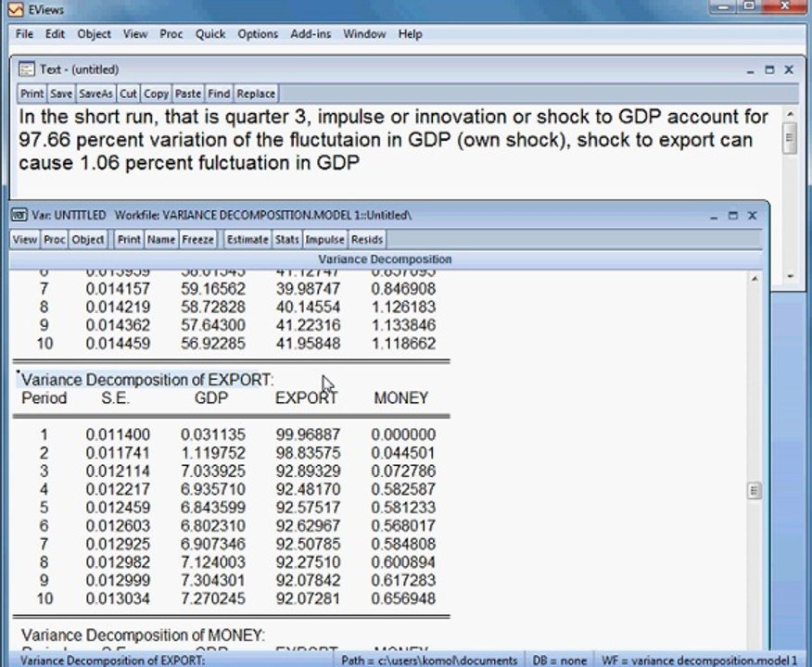
Task: Click Print in the Var window toolbar
Action: [x=129, y=240]
